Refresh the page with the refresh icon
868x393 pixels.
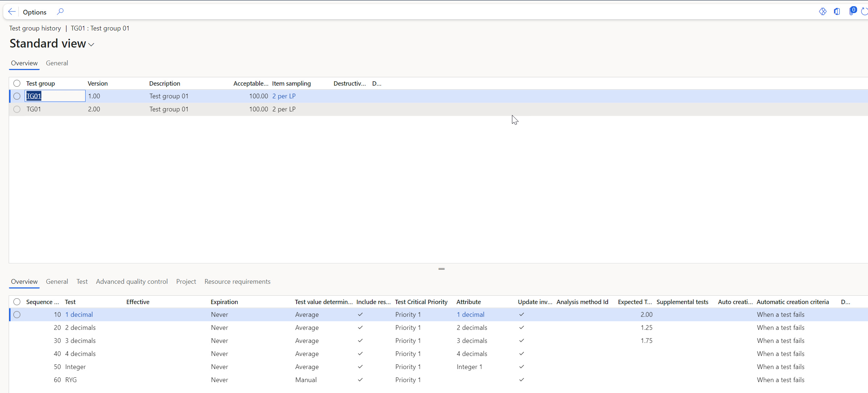865,12
